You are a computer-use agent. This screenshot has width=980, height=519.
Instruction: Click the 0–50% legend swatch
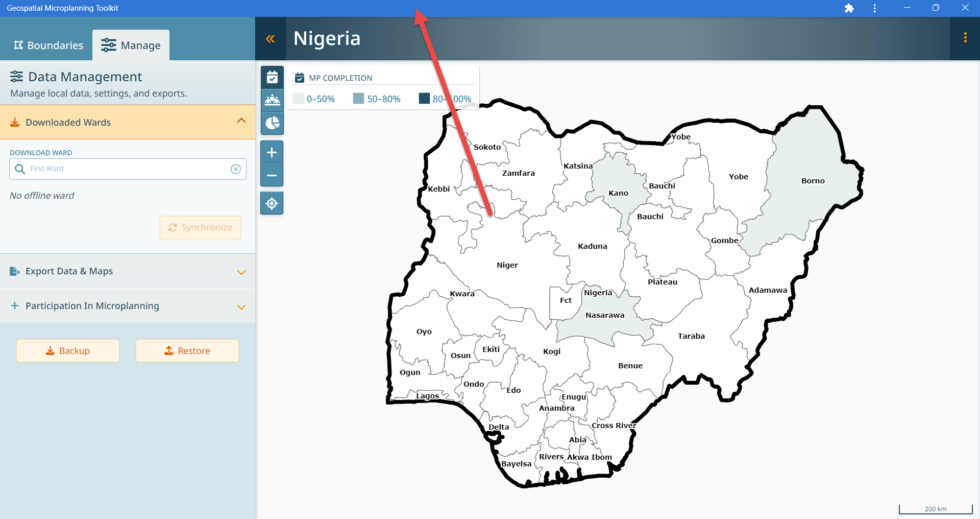coord(298,99)
